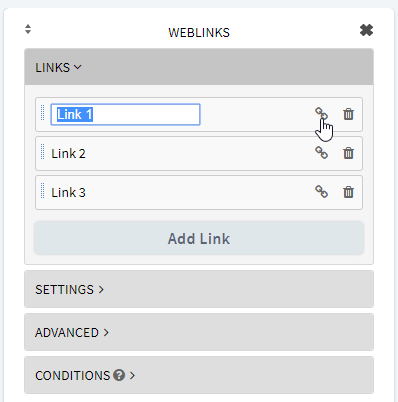Expand the Conditions section
This screenshot has height=402, width=398.
click(x=199, y=375)
